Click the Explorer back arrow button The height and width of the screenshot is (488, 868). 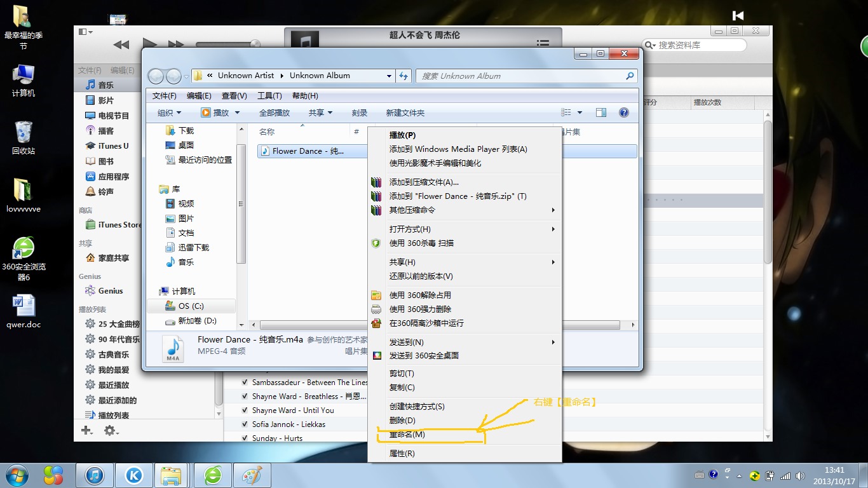point(156,76)
